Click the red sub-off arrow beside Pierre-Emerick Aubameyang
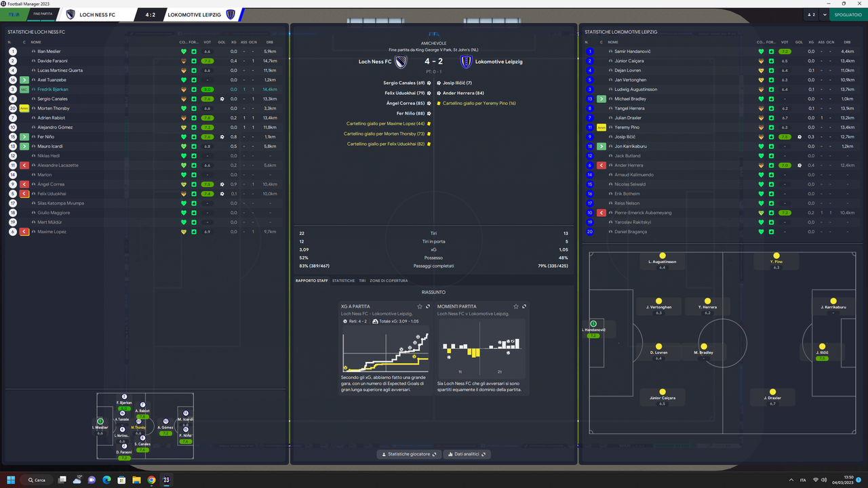The height and width of the screenshot is (488, 868). 601,213
